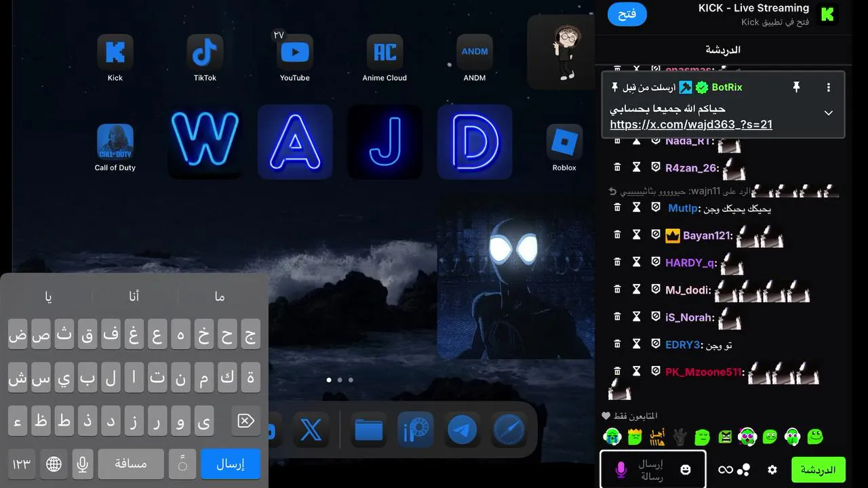This screenshot has height=488, width=868.
Task: Timeout Bayan121 with the hourglass icon
Action: tap(636, 235)
